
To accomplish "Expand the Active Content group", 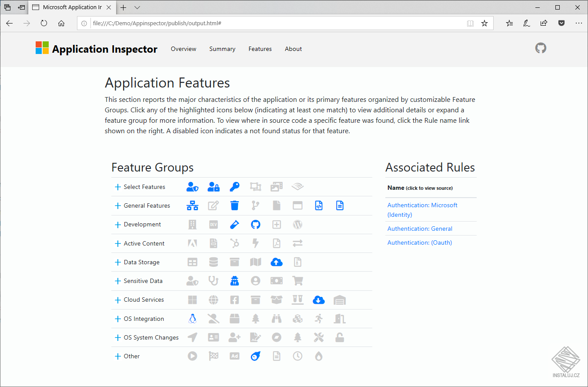I will click(117, 244).
